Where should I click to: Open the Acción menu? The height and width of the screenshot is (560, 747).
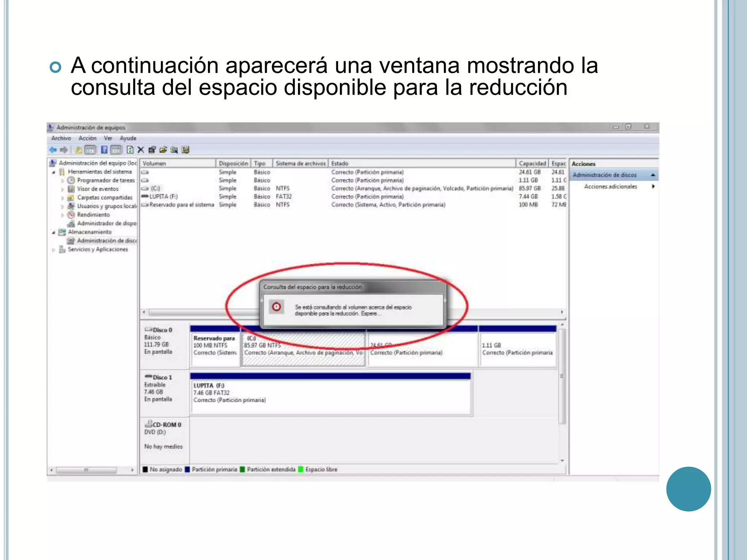tap(88, 138)
